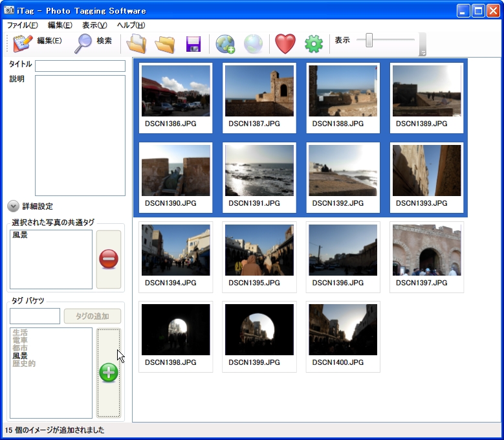The height and width of the screenshot is (440, 504).
Task: Click the タグの追加 button
Action: click(93, 316)
